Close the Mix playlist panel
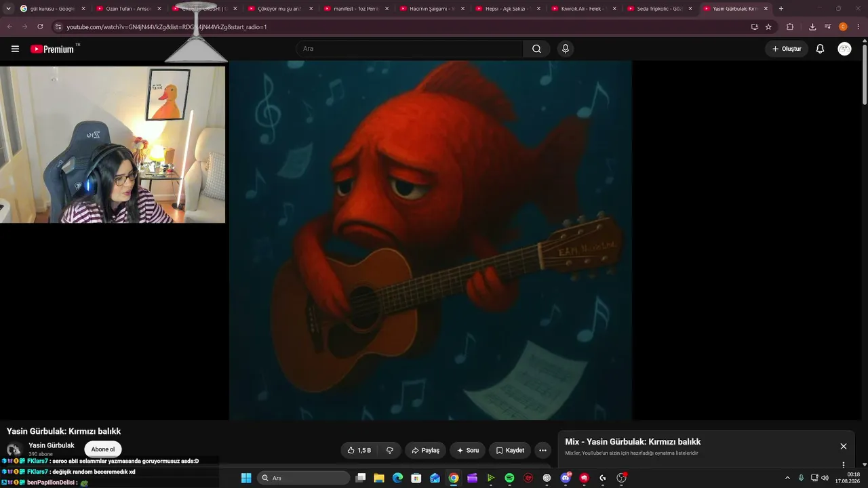 coord(844,446)
